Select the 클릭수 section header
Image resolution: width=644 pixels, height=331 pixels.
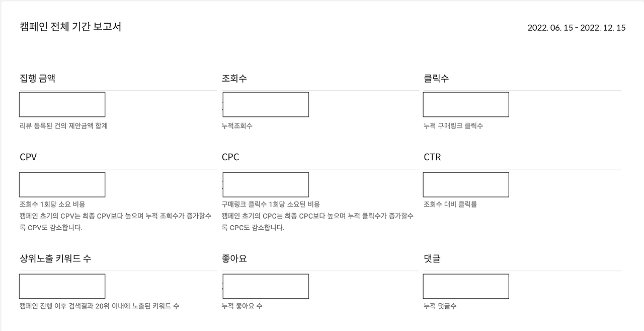[434, 78]
